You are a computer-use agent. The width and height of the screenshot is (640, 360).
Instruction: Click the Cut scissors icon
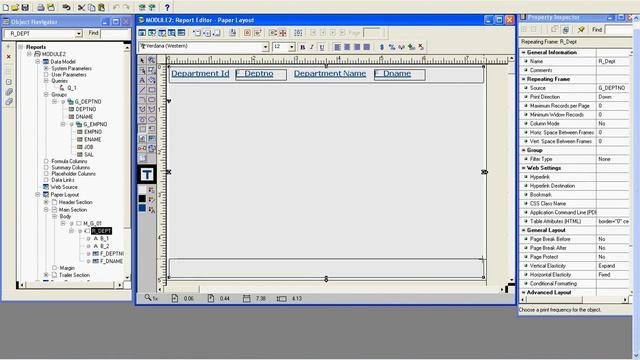[x=81, y=7]
